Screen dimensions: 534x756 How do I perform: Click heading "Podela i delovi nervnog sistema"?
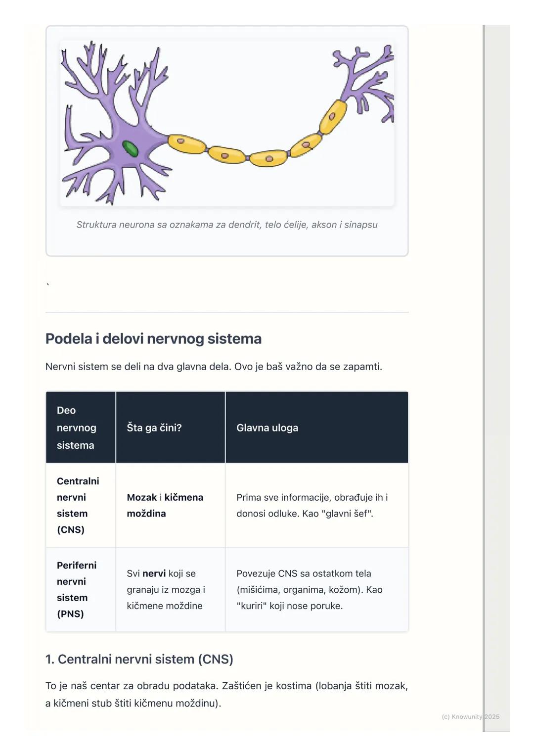tap(153, 339)
